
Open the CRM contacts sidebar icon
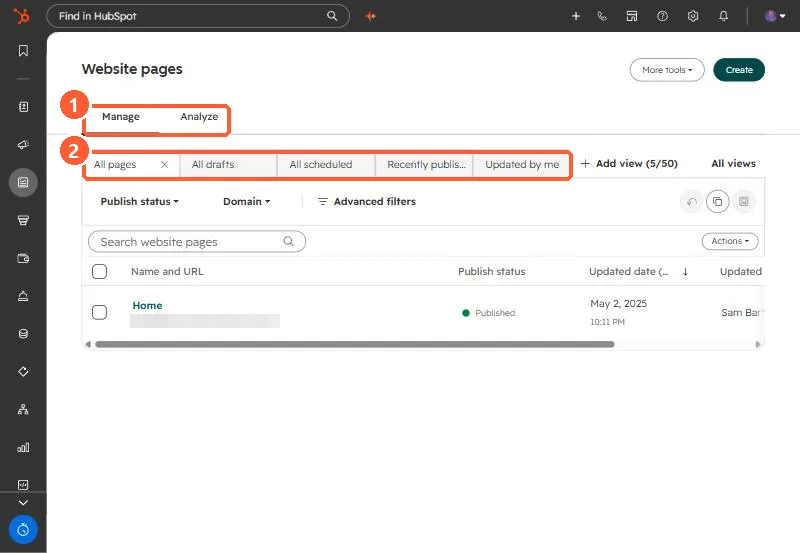[x=23, y=107]
